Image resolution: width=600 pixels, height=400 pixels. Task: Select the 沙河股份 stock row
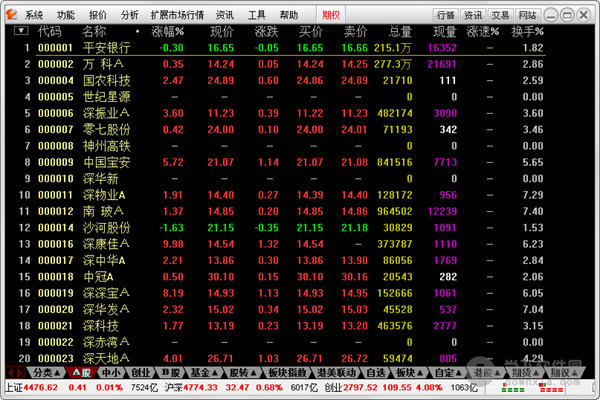283,228
